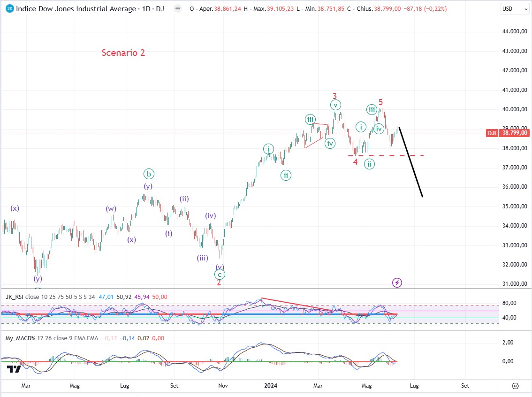The height and width of the screenshot is (397, 532).
Task: Click the 2,00 level on MACD axis
Action: pos(508,343)
